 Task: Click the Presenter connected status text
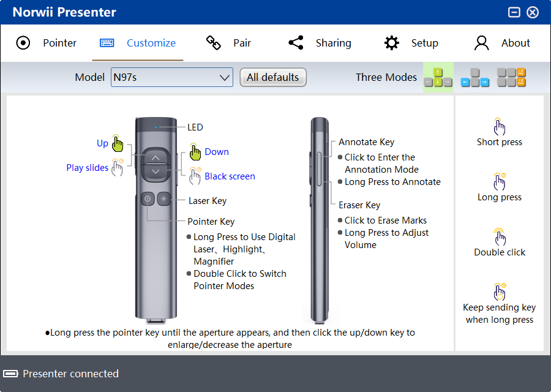(70, 374)
